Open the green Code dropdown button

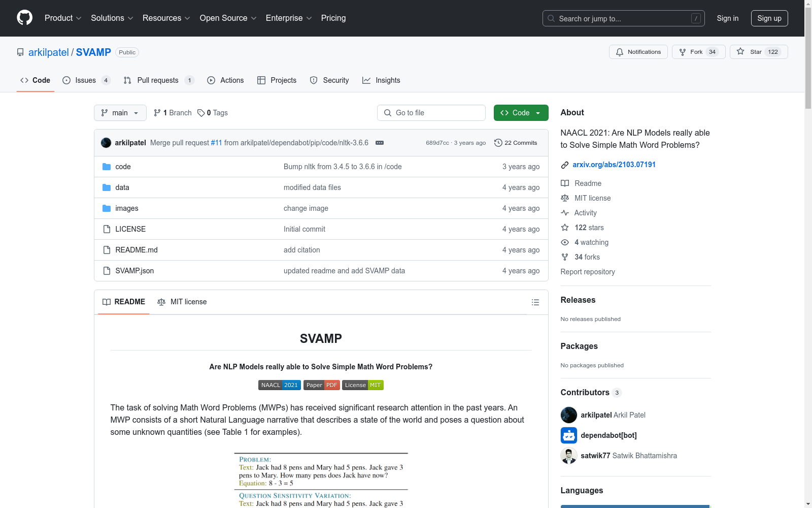pos(521,113)
